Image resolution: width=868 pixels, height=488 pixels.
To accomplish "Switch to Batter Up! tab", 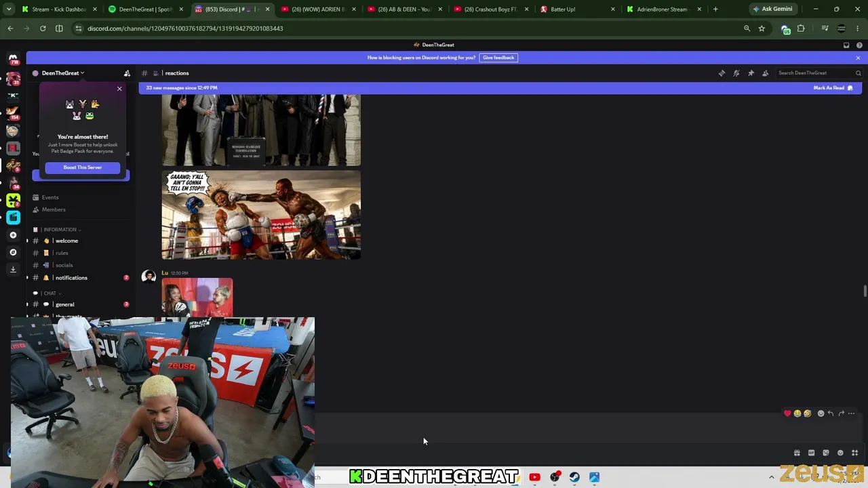I will 578,9.
